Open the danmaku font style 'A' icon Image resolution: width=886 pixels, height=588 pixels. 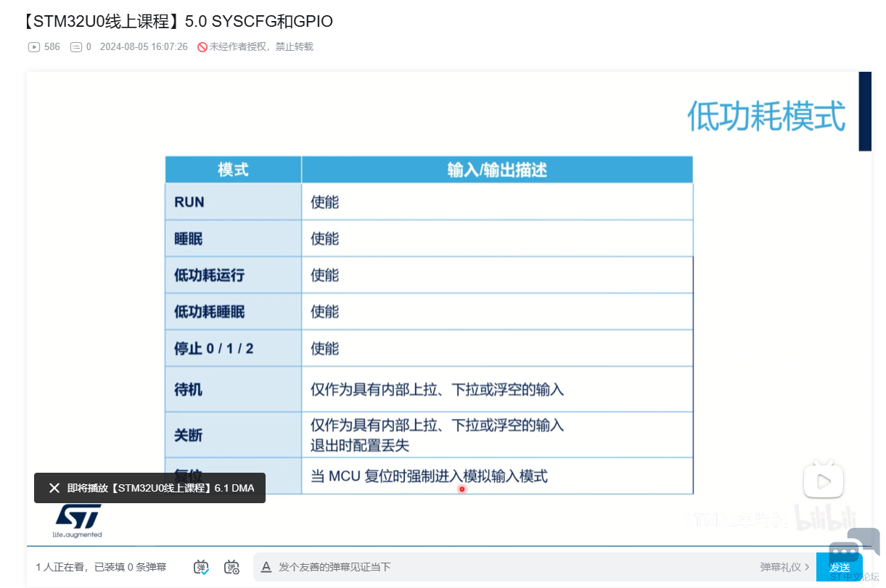click(x=266, y=567)
